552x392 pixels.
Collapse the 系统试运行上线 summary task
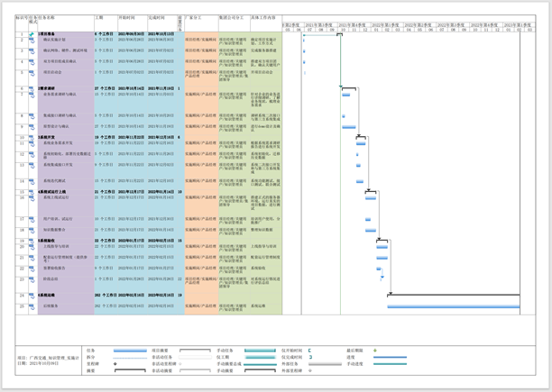(38, 192)
